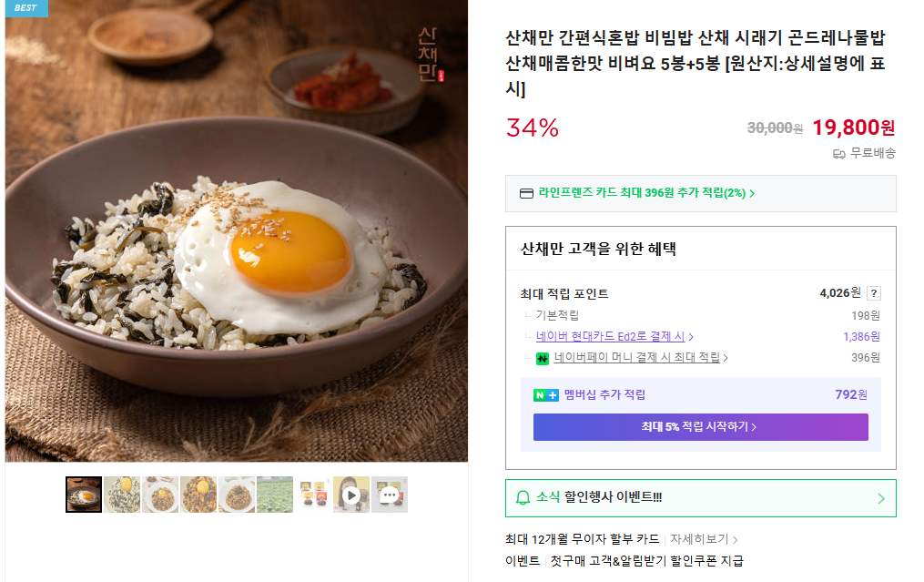Expand the 소식 할인행사 이벤트 banner arrow

[880, 498]
